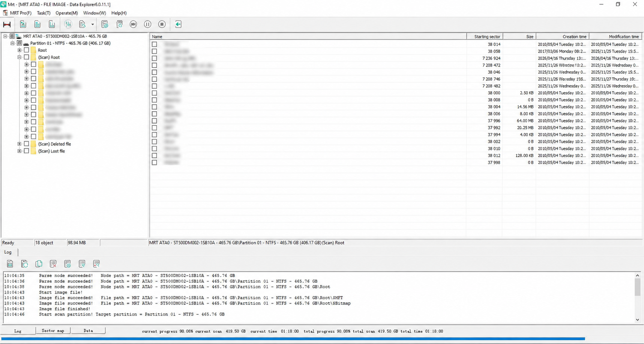This screenshot has width=644, height=344.
Task: Check the file row with sector 7 236 924
Action: [154, 58]
